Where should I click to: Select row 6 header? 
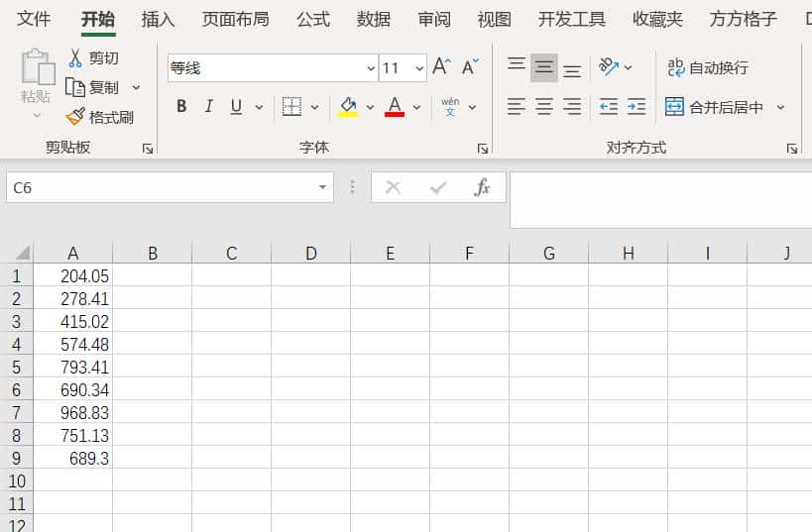point(17,389)
